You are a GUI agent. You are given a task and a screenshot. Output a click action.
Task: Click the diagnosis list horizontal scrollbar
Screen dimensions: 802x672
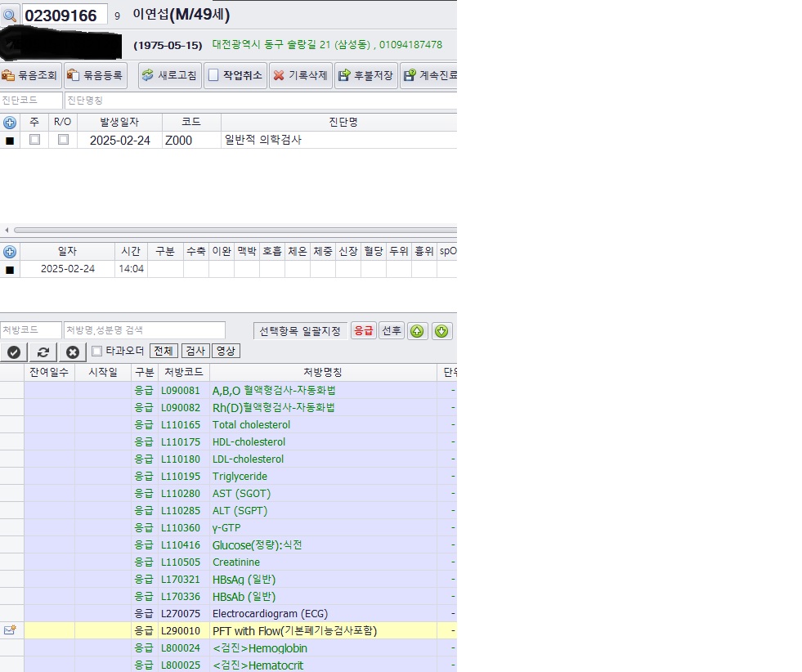(235, 231)
